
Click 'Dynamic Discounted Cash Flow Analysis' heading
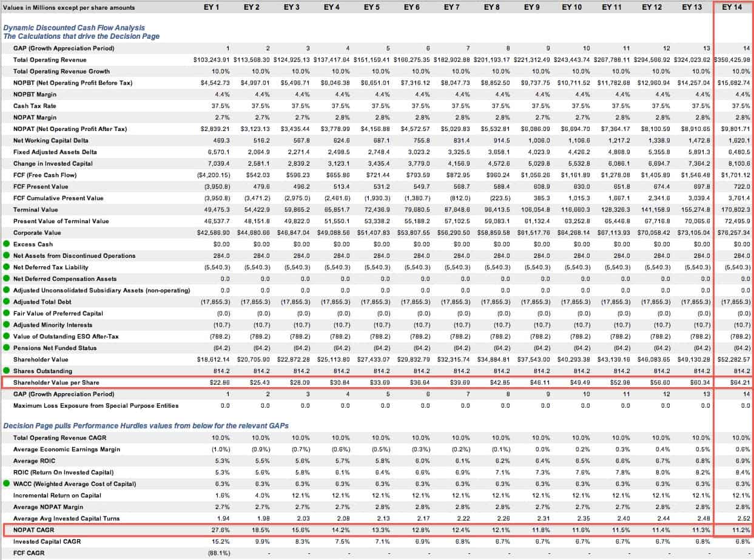pos(74,27)
